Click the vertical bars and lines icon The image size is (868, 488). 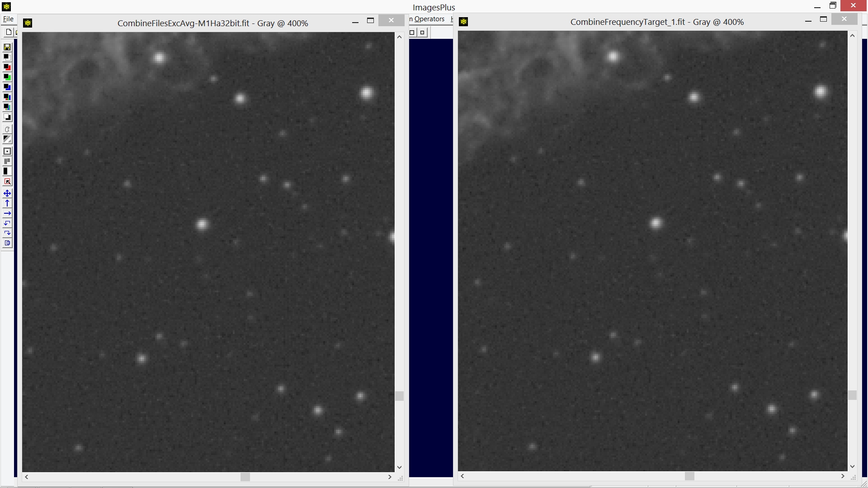pos(7,161)
